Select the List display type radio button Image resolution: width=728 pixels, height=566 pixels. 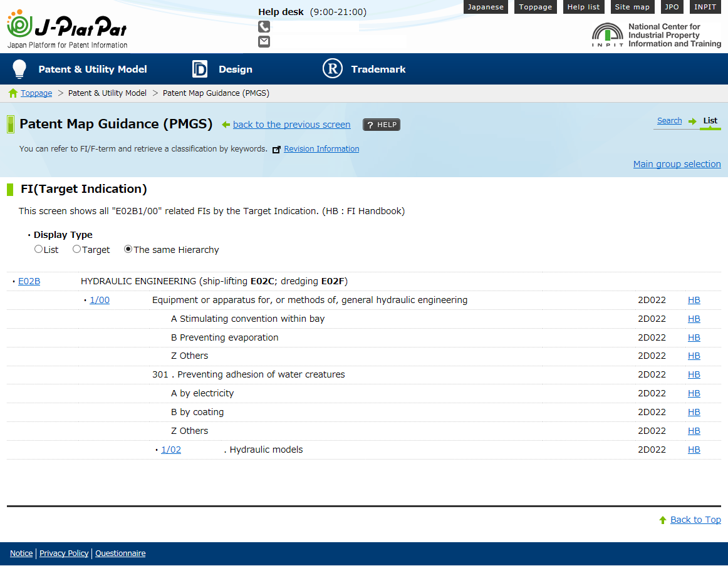(38, 249)
